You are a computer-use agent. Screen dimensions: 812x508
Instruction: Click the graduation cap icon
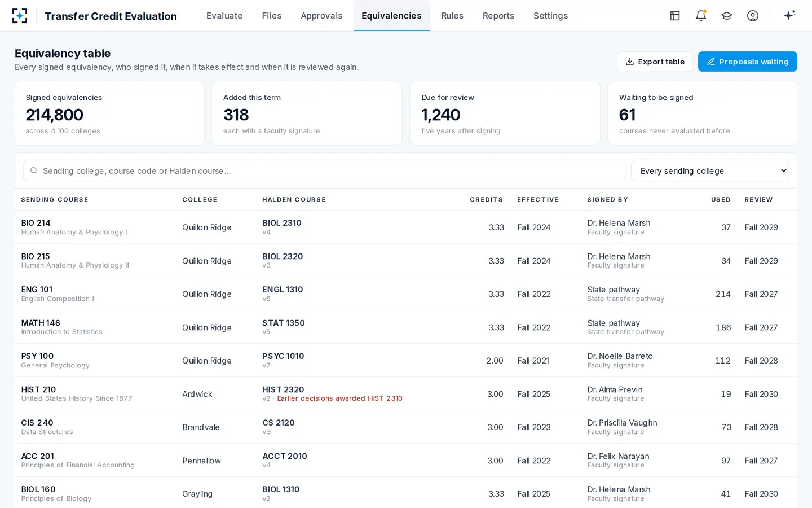tap(727, 16)
